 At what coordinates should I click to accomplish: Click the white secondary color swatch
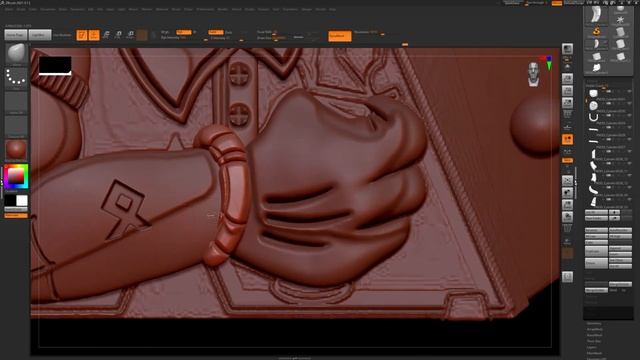[x=22, y=200]
